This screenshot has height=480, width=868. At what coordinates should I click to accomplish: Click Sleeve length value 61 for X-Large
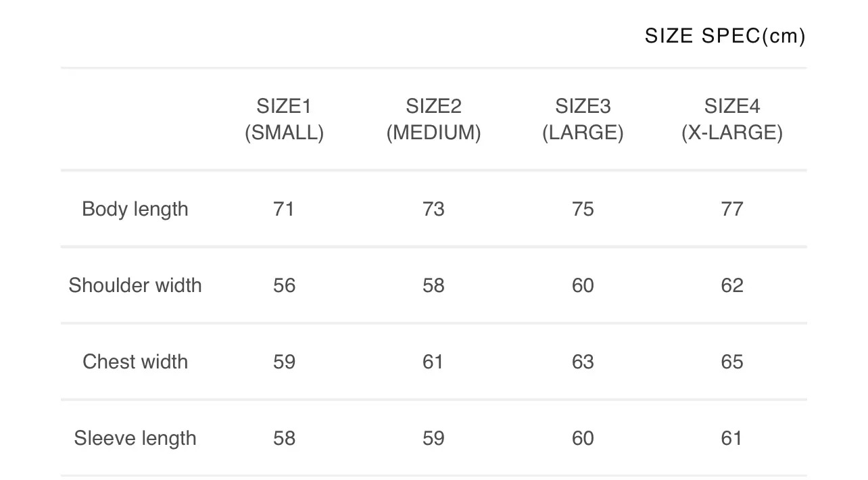tap(732, 438)
